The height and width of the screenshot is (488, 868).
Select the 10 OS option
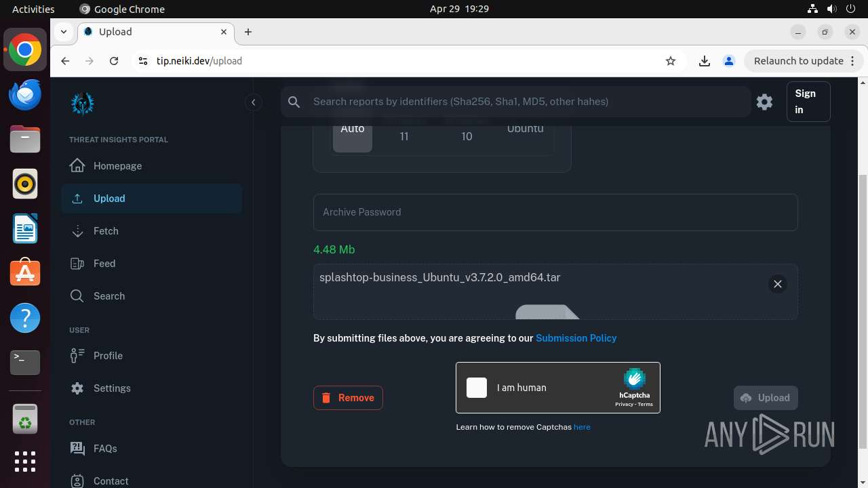[x=467, y=136]
